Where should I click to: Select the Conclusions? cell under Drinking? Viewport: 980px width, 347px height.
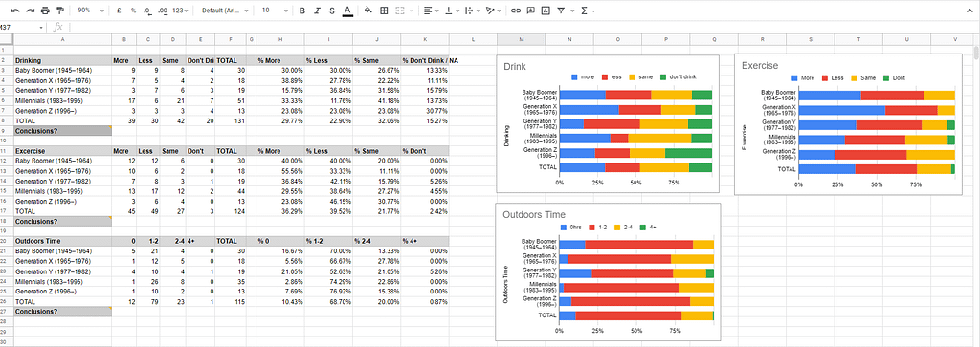coord(62,131)
